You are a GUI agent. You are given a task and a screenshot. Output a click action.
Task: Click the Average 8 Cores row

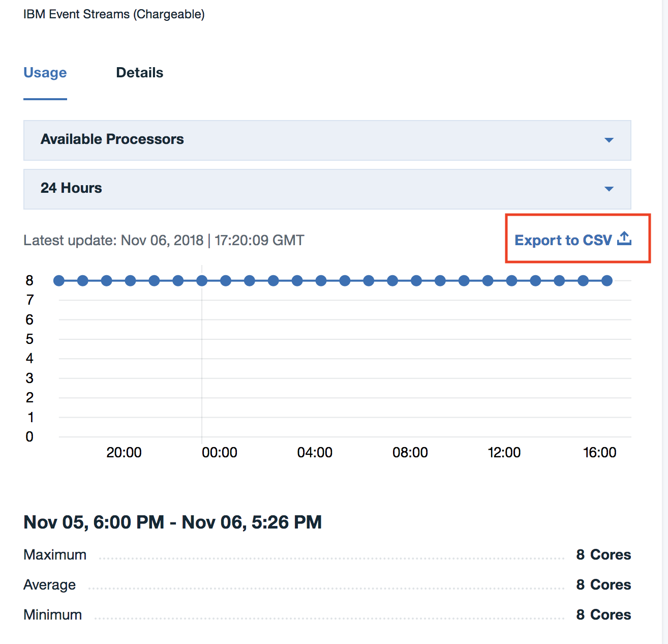(327, 584)
